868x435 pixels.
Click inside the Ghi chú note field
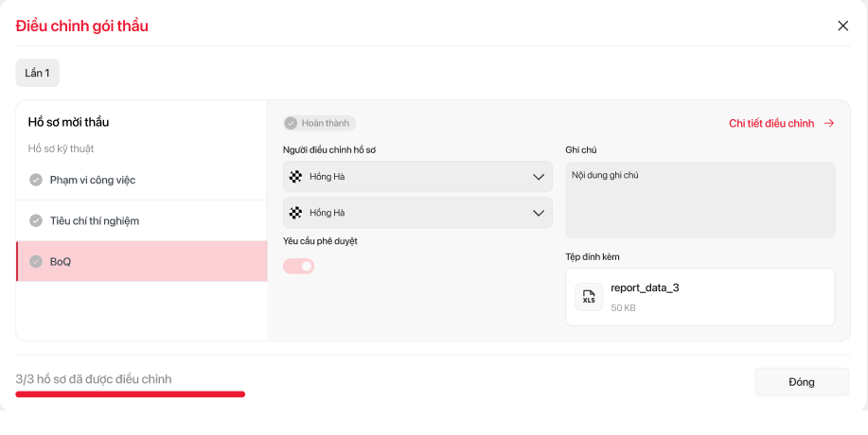(700, 200)
